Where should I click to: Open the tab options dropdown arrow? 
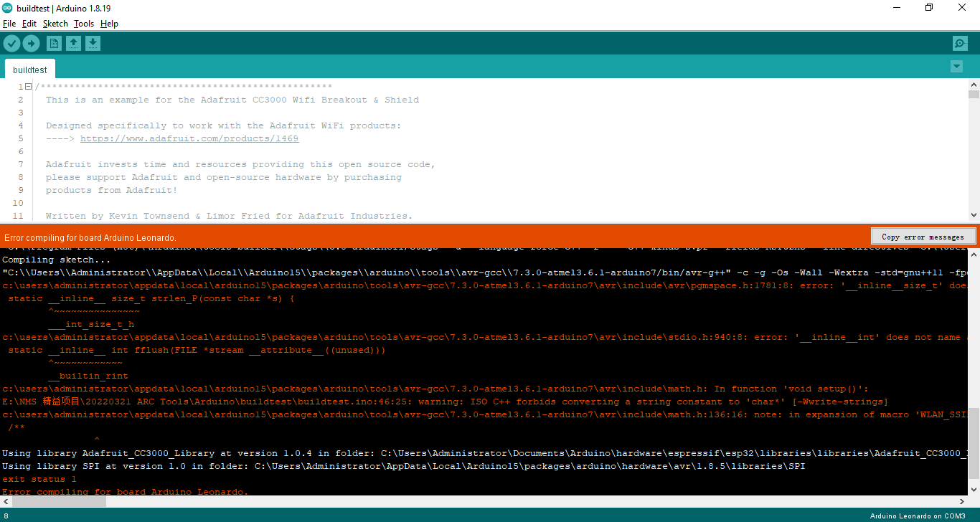click(x=956, y=67)
